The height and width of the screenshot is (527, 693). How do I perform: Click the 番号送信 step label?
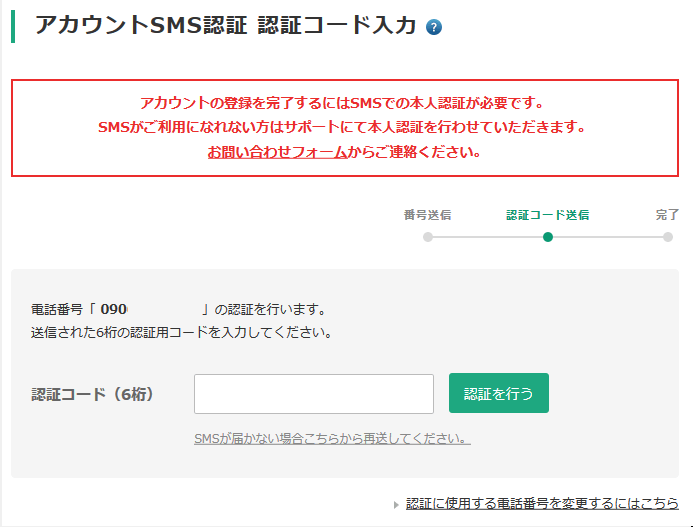427,215
